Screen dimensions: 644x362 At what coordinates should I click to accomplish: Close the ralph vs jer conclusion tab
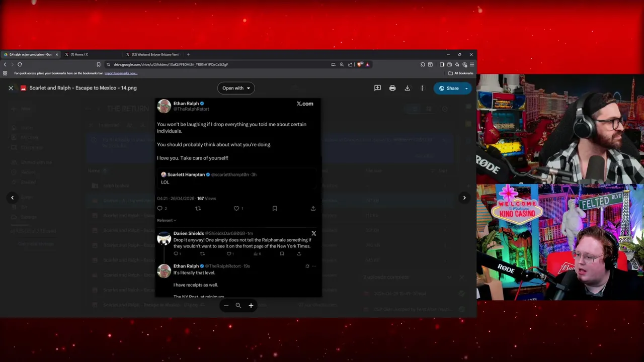[x=57, y=54]
